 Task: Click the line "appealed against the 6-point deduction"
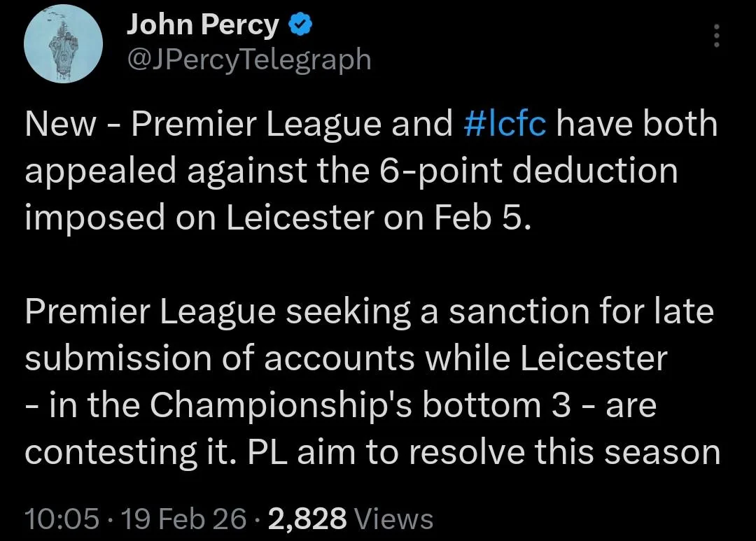(350, 171)
